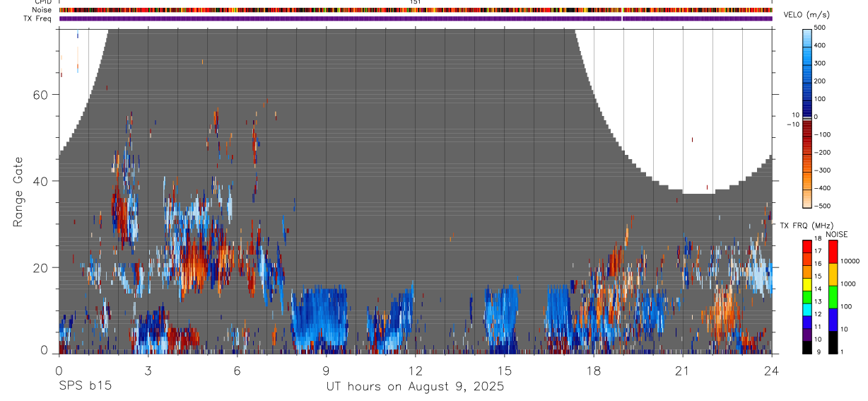Screen dimensions: 868x401
Task: Click the range-time velocity plot area
Action: [416, 191]
